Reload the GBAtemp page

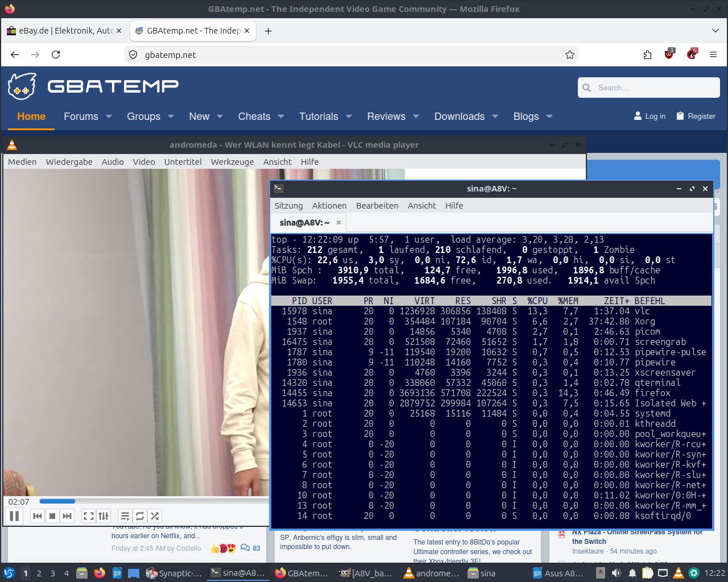56,55
